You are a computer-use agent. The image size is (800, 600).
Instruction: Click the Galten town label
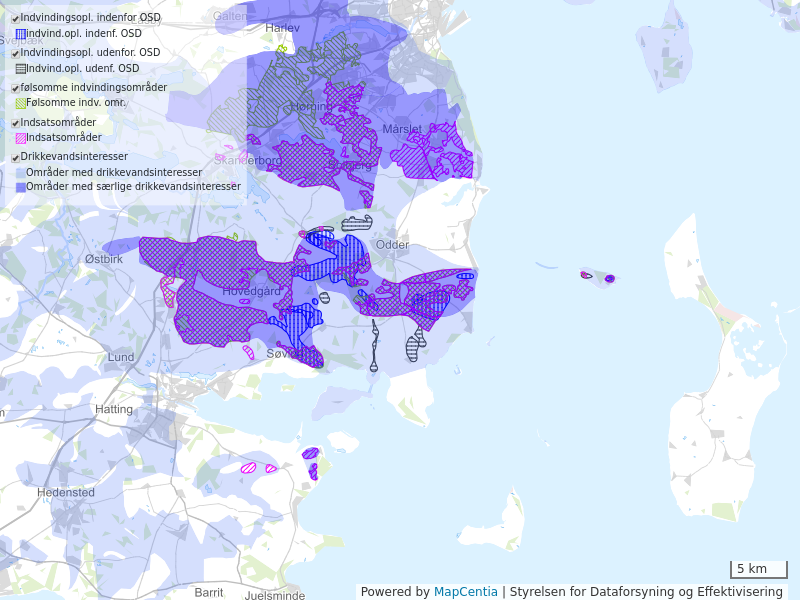[230, 16]
